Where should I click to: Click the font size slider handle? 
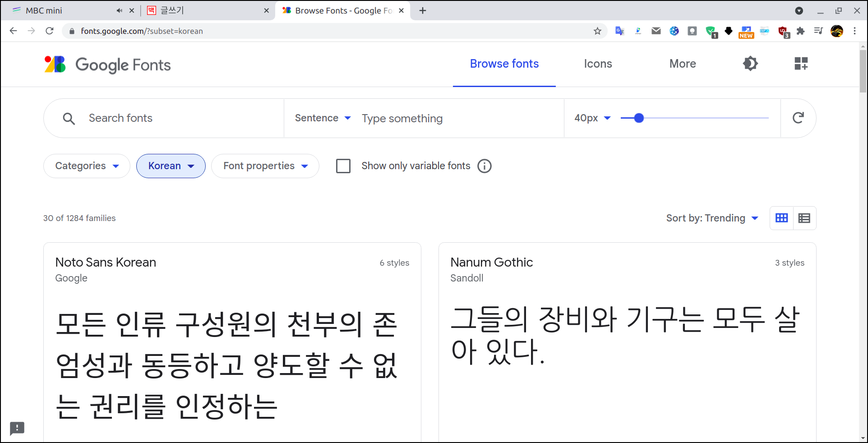click(x=639, y=118)
